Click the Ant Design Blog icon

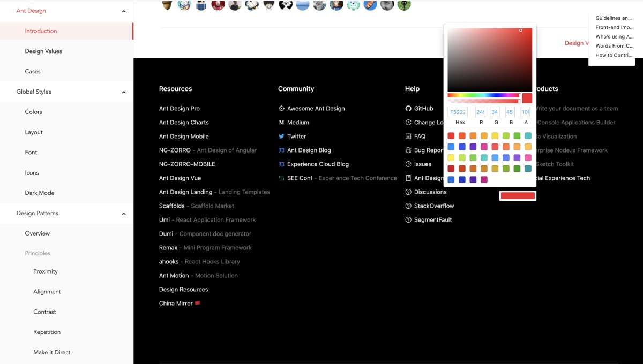(x=281, y=150)
